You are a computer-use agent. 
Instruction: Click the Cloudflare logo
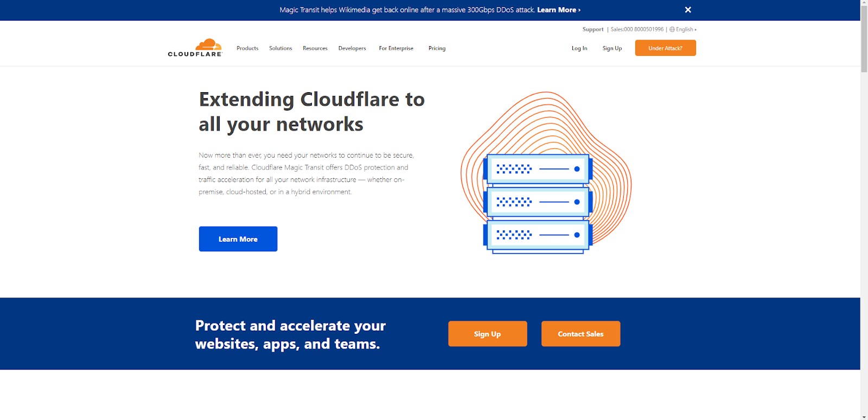click(195, 48)
